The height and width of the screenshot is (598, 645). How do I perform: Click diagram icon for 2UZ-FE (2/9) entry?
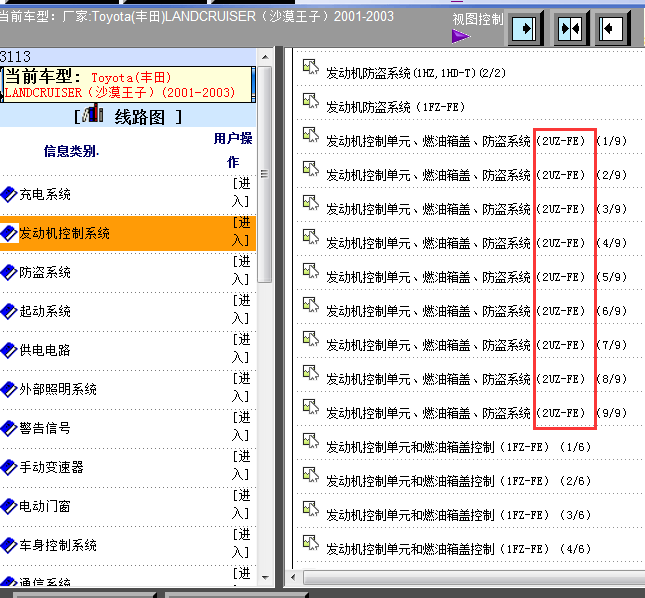(x=311, y=169)
